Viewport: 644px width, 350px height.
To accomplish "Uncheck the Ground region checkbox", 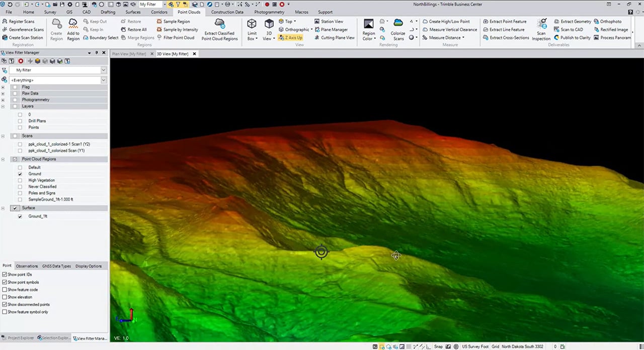I will (20, 174).
